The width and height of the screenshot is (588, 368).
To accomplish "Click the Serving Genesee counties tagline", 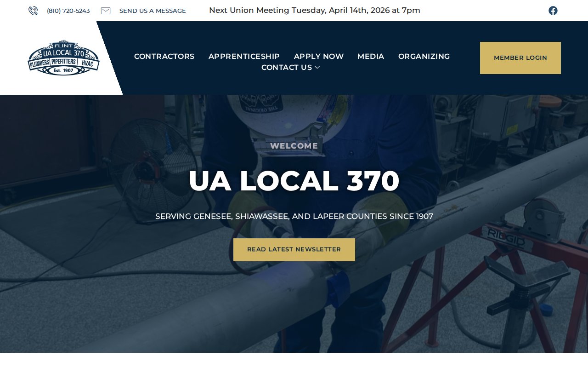I will [294, 216].
